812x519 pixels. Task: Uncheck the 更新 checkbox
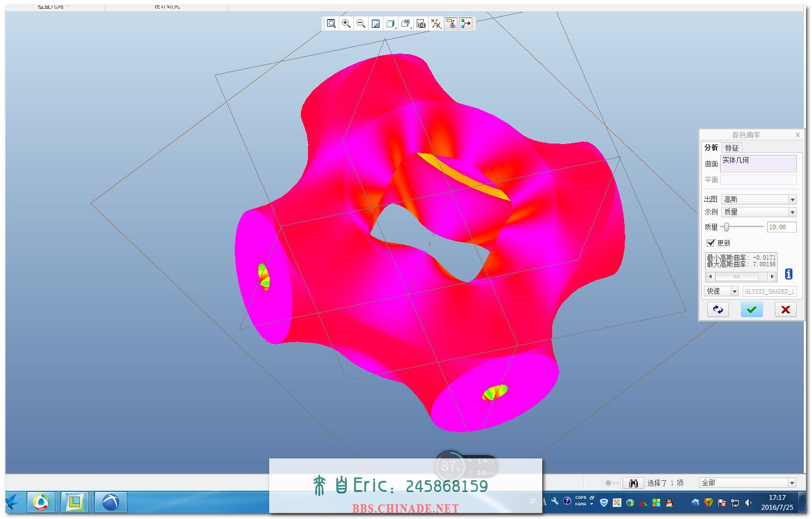point(710,243)
